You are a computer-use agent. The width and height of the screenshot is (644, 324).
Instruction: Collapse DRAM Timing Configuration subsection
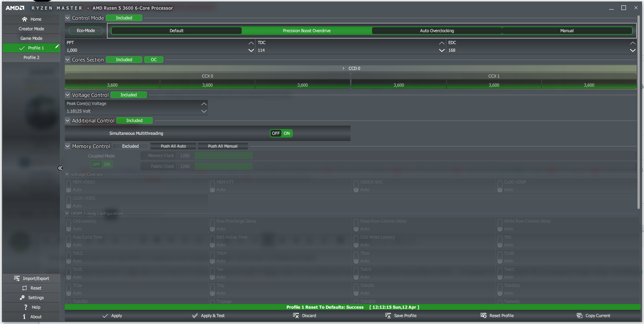tap(67, 213)
